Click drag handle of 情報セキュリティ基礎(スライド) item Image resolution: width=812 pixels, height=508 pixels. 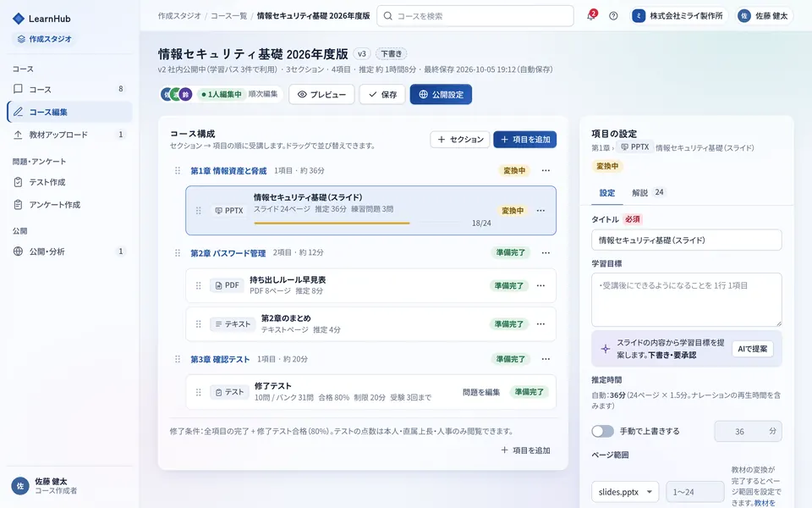click(x=198, y=211)
